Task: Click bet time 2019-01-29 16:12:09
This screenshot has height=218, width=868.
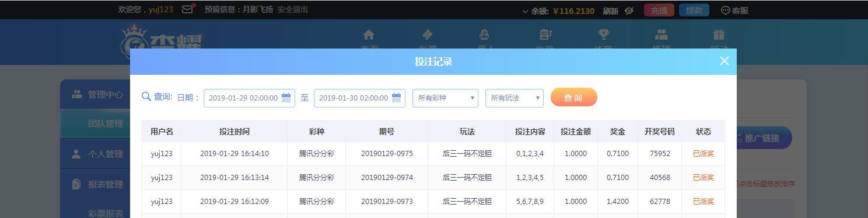Action: point(235,202)
